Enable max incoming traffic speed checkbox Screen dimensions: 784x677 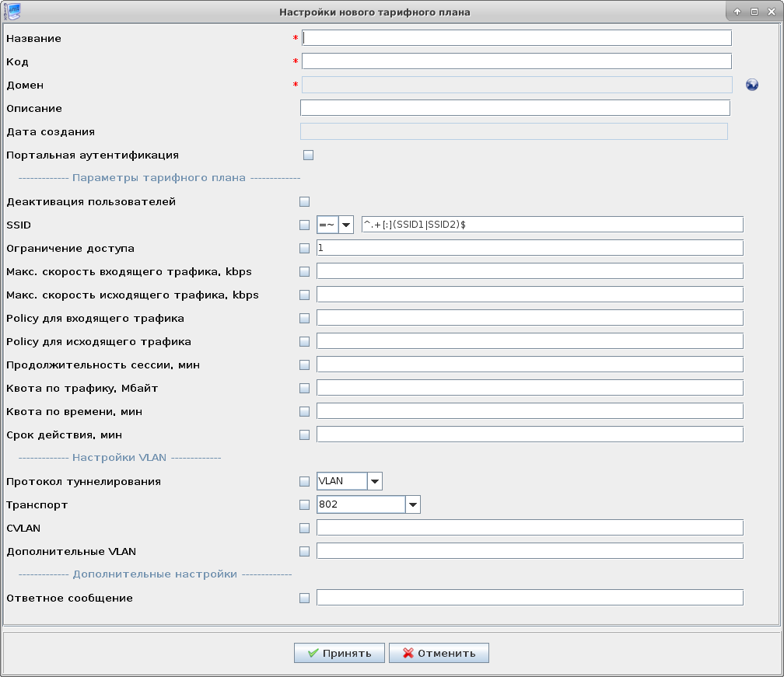coord(305,272)
